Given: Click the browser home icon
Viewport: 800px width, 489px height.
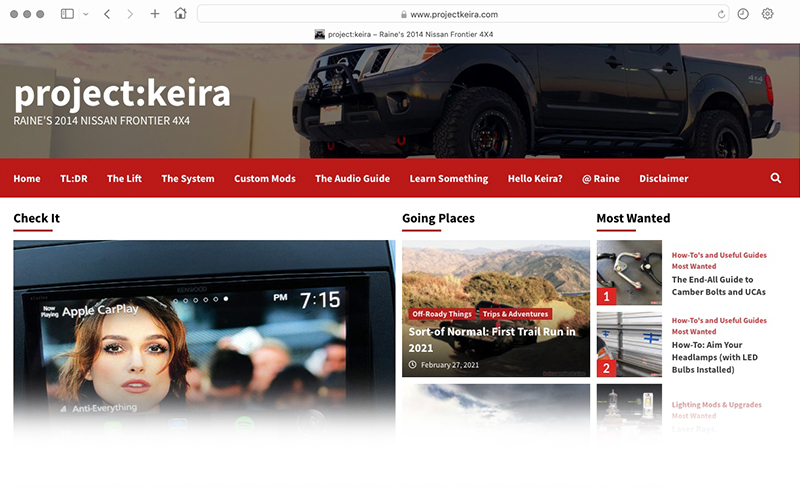Looking at the screenshot, I should coord(180,14).
